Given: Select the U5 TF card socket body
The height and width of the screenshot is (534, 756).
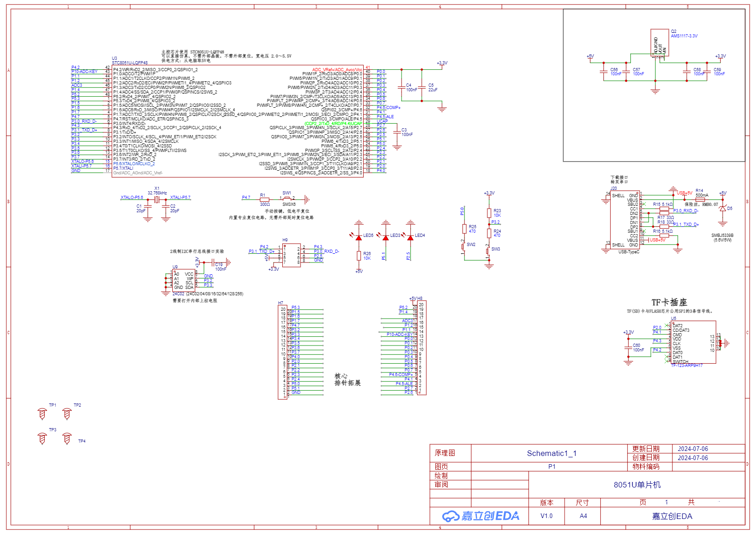Looking at the screenshot, I should (693, 342).
